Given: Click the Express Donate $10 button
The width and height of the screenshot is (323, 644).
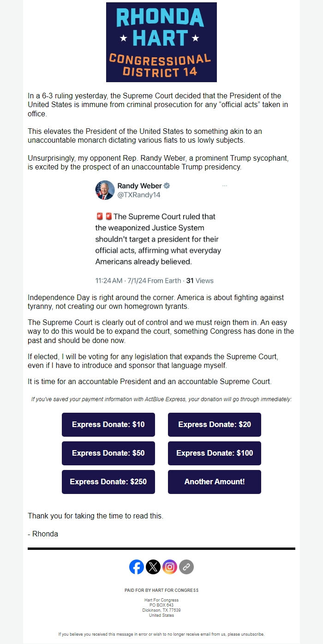Looking at the screenshot, I should pos(108,424).
